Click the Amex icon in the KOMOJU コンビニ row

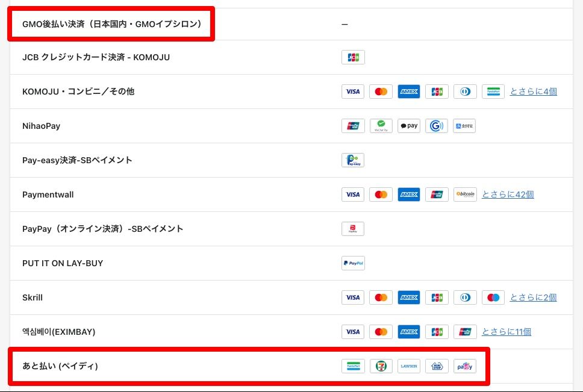408,92
